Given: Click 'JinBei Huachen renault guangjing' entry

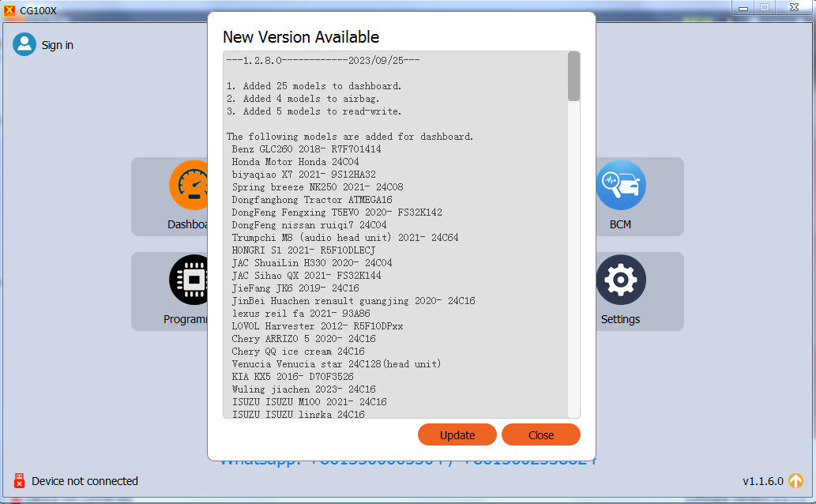Looking at the screenshot, I should click(x=353, y=300).
